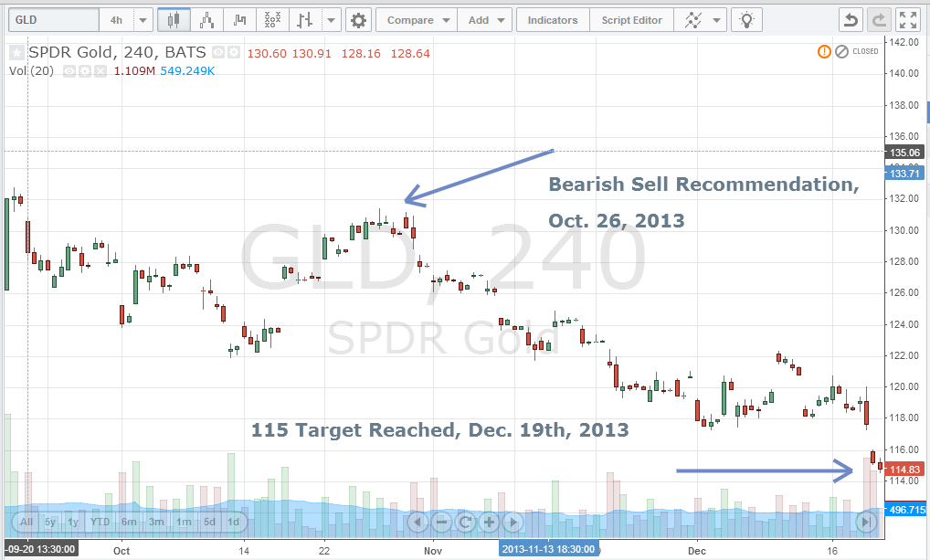Viewport: 930px width, 560px height.
Task: Open chart properties gear
Action: 358,20
